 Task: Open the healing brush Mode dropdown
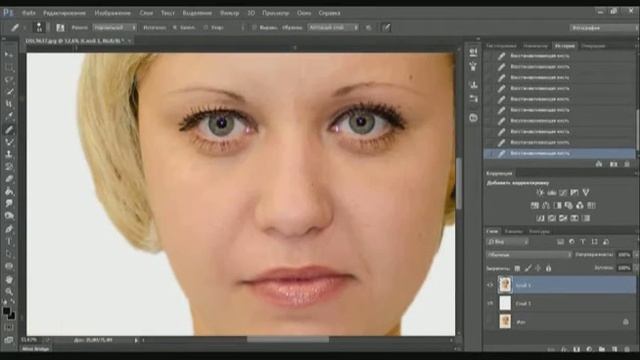pos(114,27)
